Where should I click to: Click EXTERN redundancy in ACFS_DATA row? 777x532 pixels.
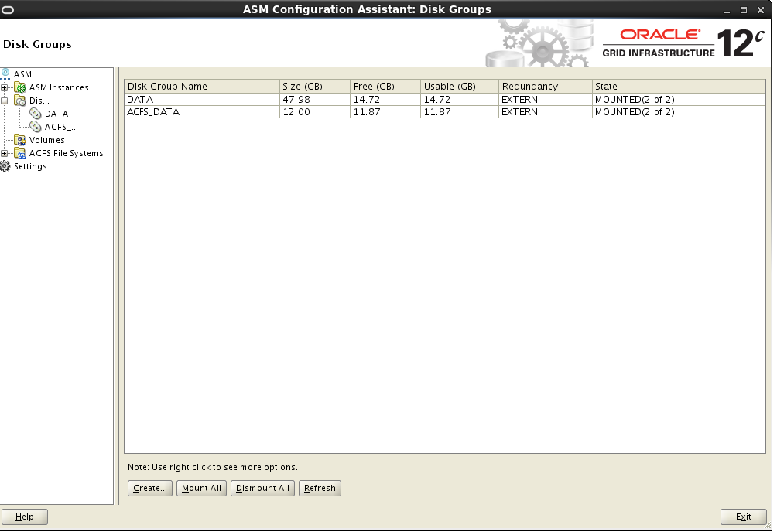[x=546, y=112]
